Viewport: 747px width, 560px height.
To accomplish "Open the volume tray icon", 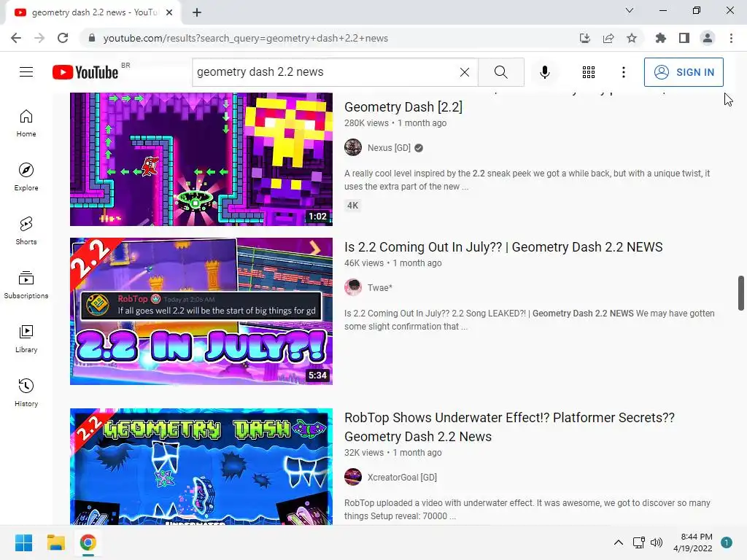I will pyautogui.click(x=657, y=542).
